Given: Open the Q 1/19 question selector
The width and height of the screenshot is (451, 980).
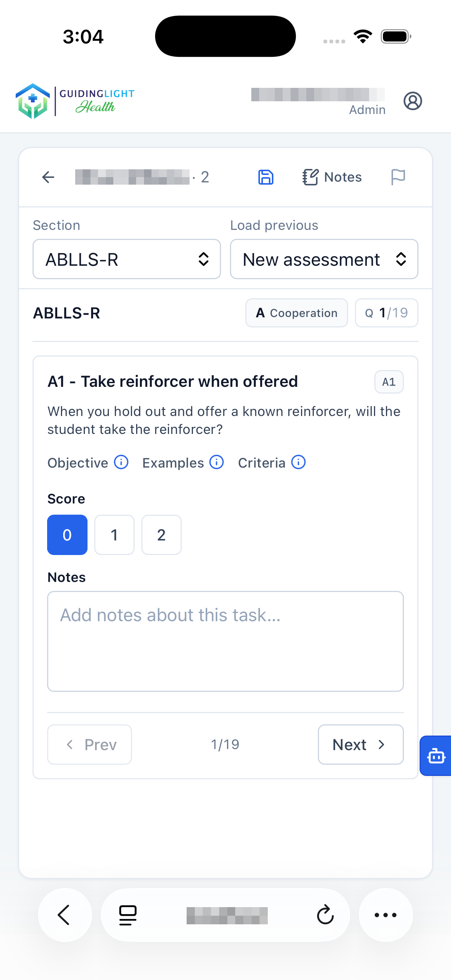Looking at the screenshot, I should pos(386,313).
